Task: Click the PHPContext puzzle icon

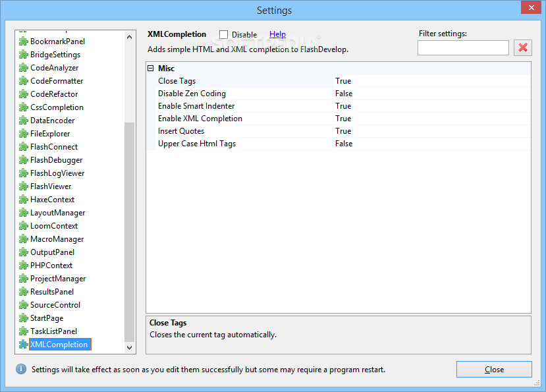Action: pos(23,266)
